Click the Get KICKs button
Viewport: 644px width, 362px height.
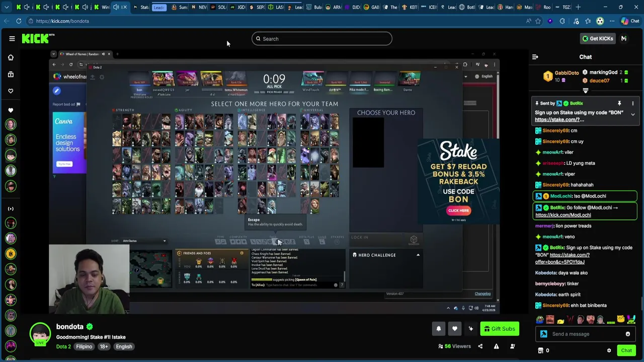click(x=597, y=39)
